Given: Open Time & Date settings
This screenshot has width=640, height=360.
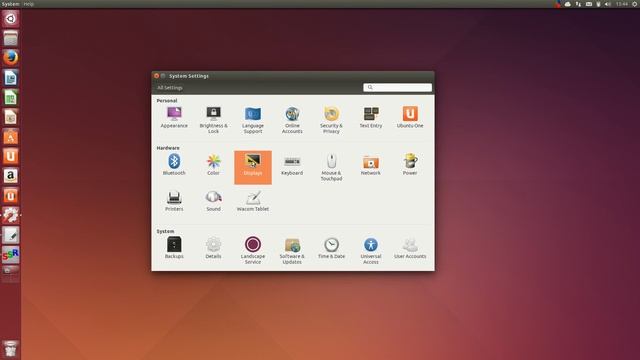Looking at the screenshot, I should click(331, 248).
